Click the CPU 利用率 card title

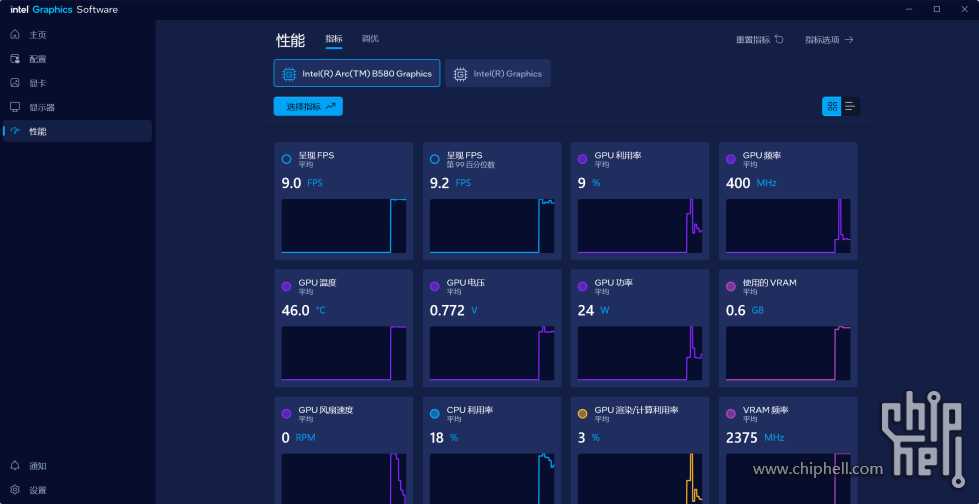(470, 410)
